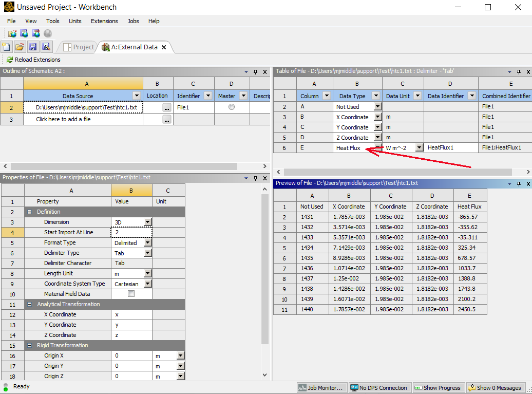The height and width of the screenshot is (394, 532).
Task: Click the Save As disk-with-pencil icon
Action: coord(46,47)
